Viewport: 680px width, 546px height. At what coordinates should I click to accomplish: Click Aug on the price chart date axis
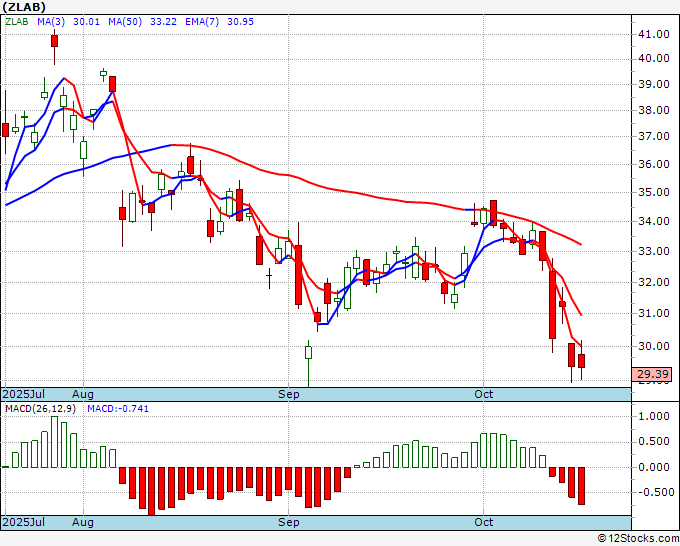click(x=83, y=394)
